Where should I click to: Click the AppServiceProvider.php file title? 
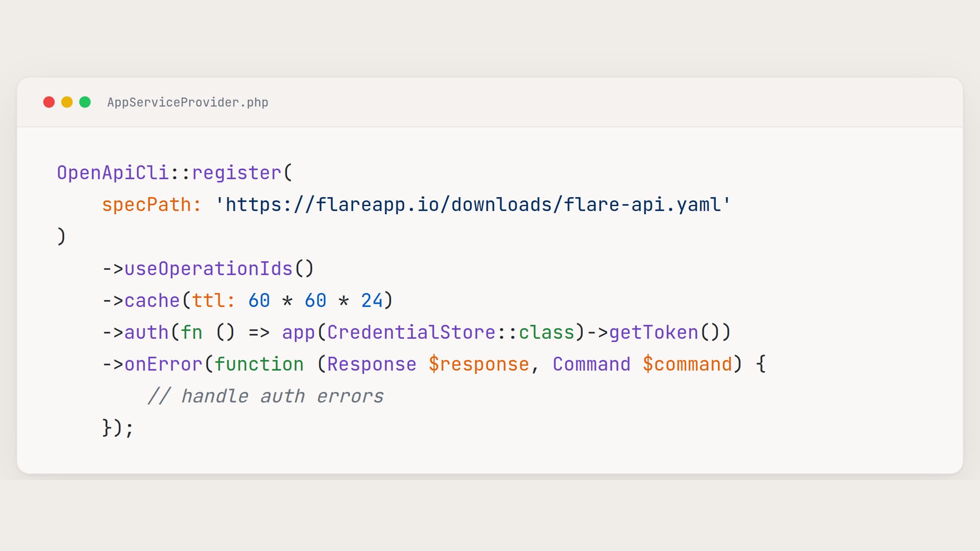click(187, 102)
